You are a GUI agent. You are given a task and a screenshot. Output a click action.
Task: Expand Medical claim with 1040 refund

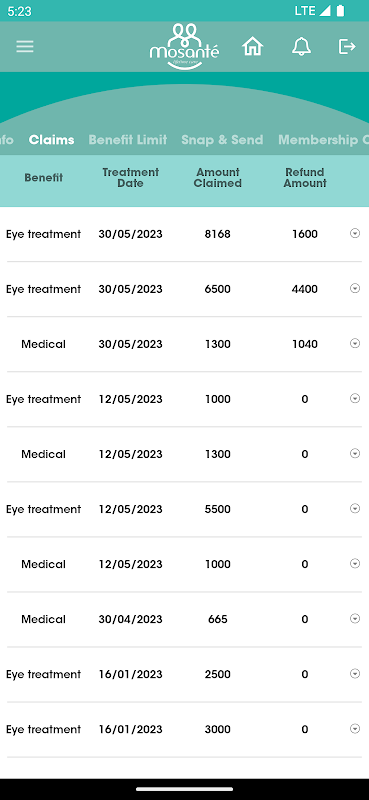(x=355, y=343)
